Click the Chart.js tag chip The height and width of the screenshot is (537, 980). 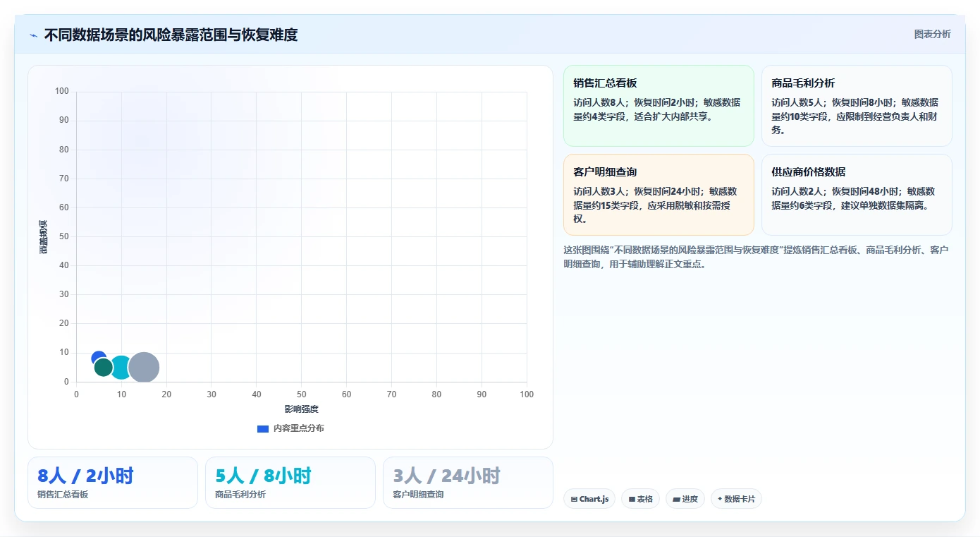click(x=589, y=499)
